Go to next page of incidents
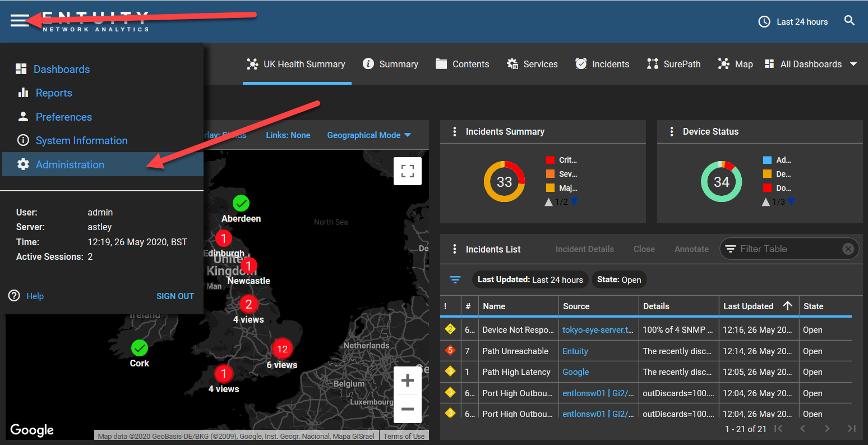 pyautogui.click(x=827, y=429)
